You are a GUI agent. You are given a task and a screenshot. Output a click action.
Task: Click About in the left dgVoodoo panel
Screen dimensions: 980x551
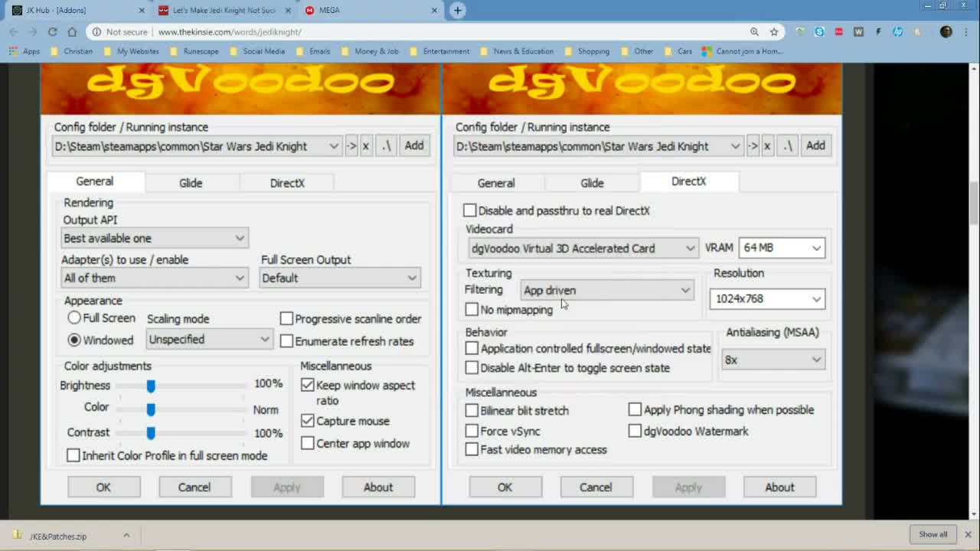[x=378, y=487]
